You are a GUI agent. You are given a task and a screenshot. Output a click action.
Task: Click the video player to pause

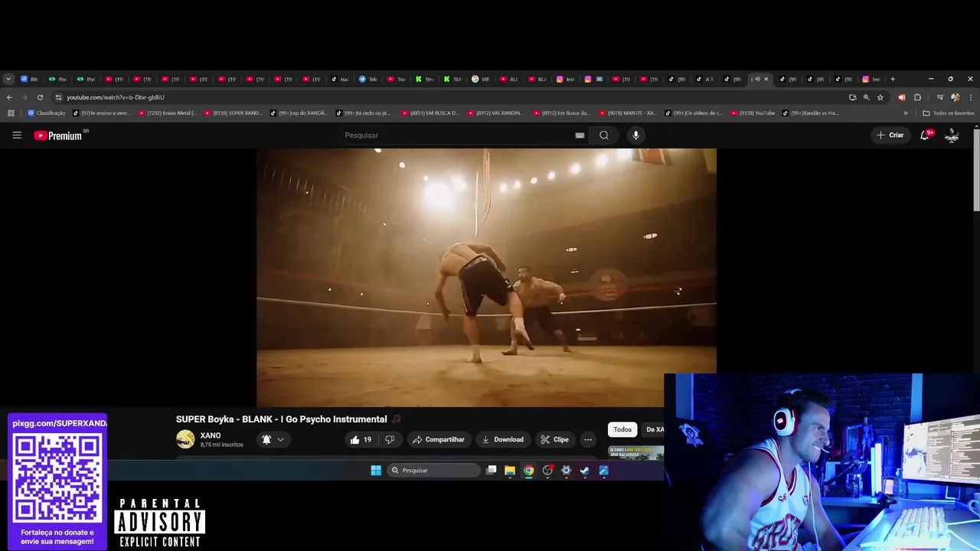coord(486,277)
